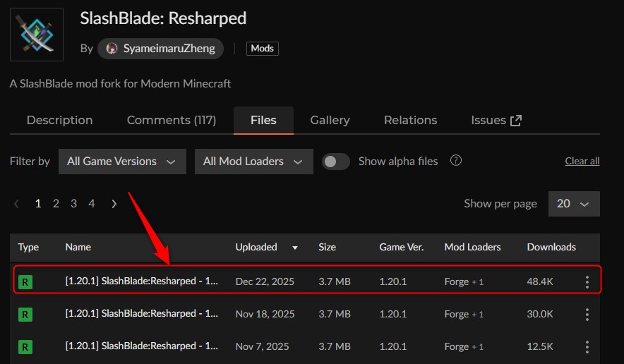Go to the Relations tab
Viewport: 624px width, 364px height.
tap(410, 120)
